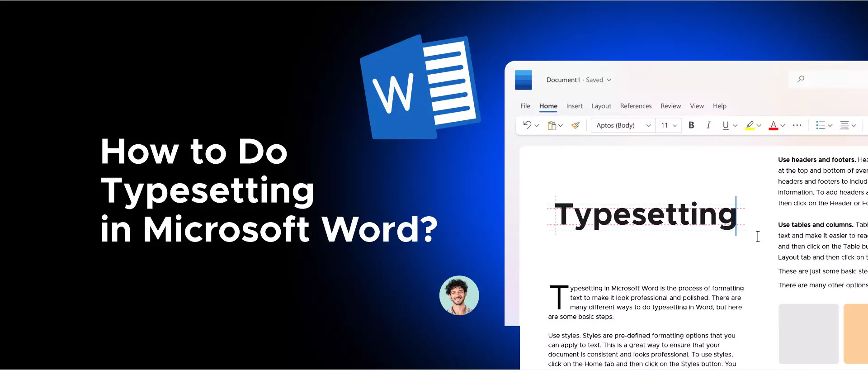Expand the alignment options arrow
This screenshot has width=868, height=370.
(854, 126)
